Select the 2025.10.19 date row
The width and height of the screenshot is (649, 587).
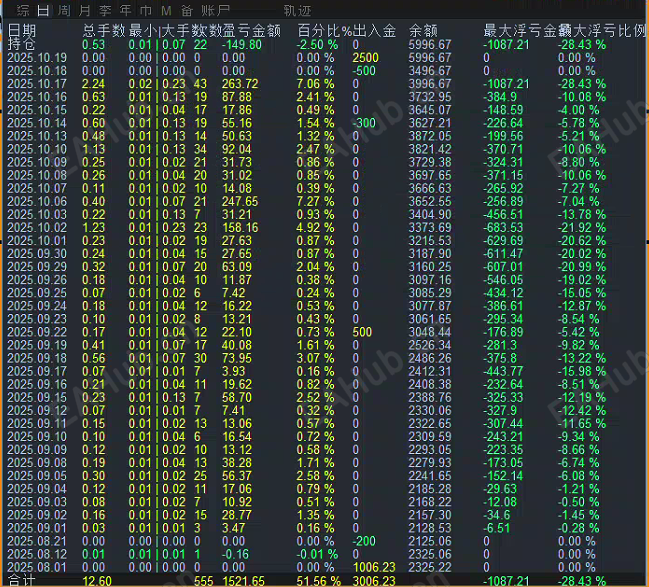37,58
